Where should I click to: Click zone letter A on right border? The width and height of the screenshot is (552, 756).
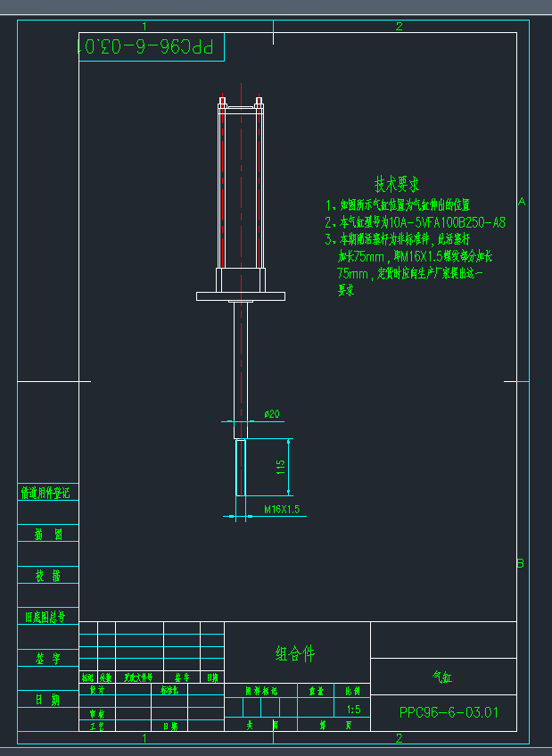[522, 202]
